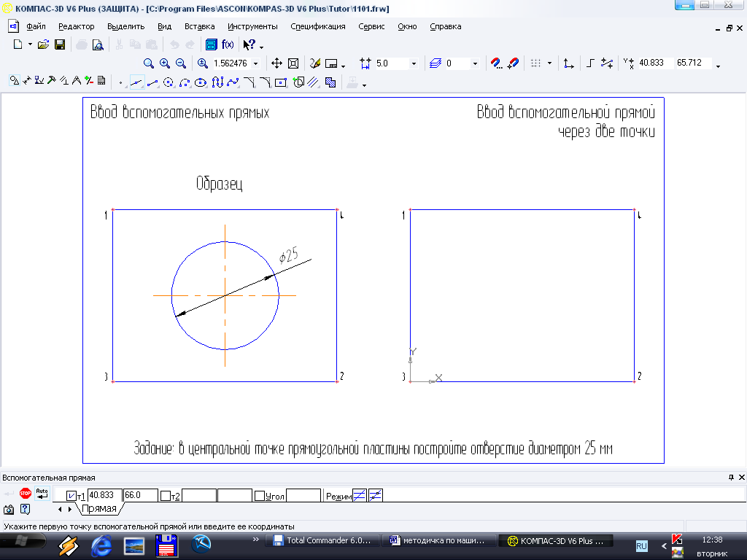Viewport: 747px width, 560px height.
Task: Expand the grid options dropdown arrow
Action: (549, 63)
